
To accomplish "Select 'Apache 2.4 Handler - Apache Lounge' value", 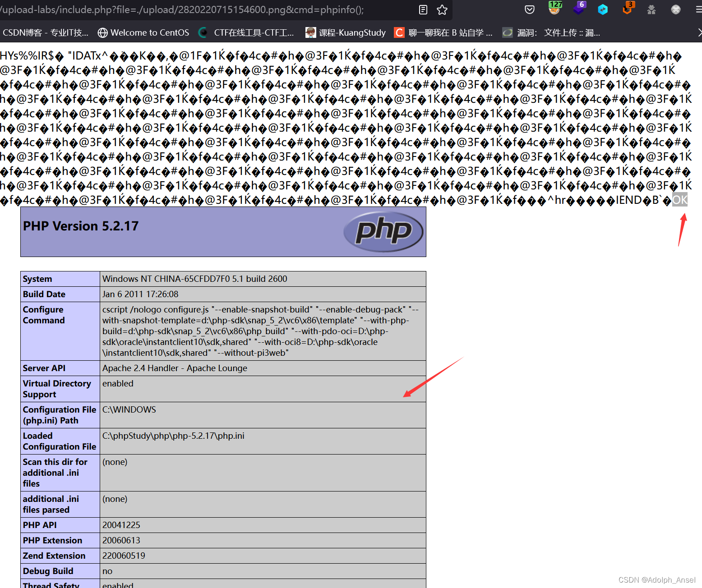I will (x=175, y=368).
